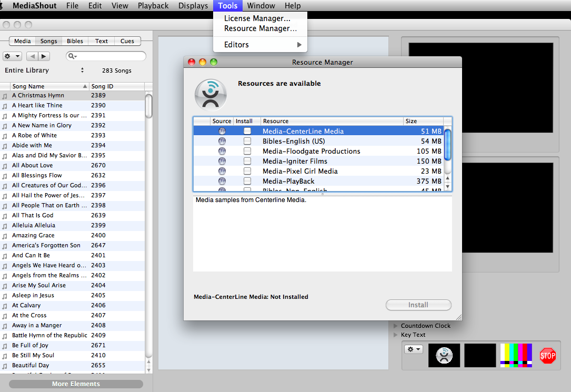Open the gear dropdown beside the logo thumbnail
Viewport: 571px width, 392px height.
(414, 349)
